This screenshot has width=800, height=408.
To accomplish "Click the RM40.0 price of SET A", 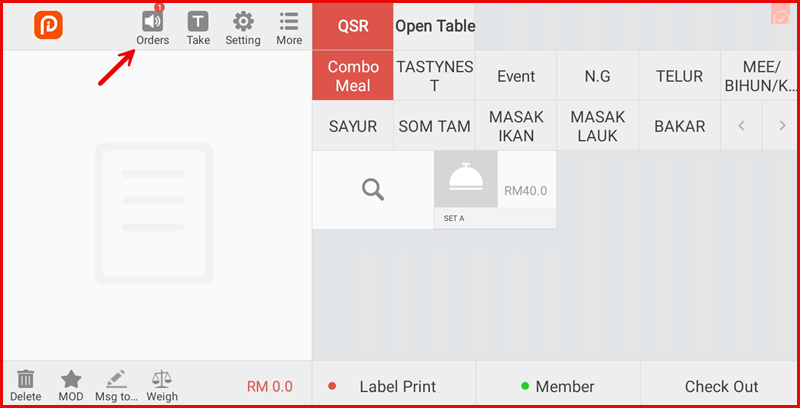I will (526, 191).
